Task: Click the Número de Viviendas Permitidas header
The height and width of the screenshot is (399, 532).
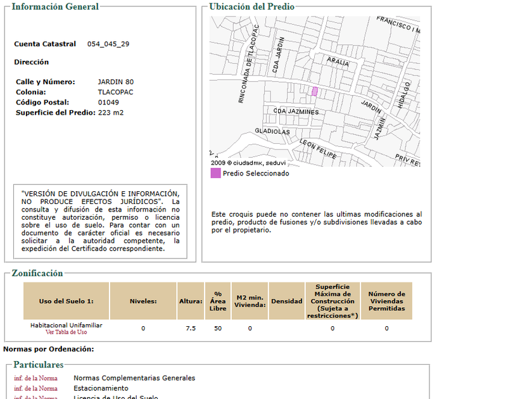Action: point(386,301)
